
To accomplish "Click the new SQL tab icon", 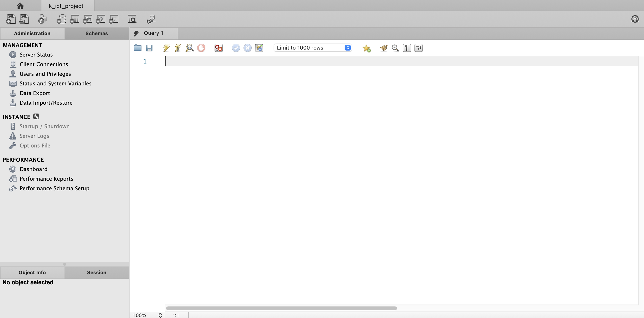I will [x=11, y=19].
